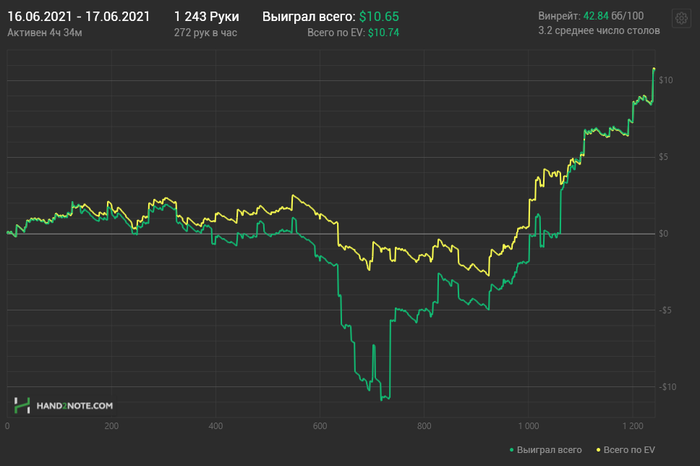Toggle the 'Выиграл всего' legend series
Screen dimensions: 700x466
click(546, 450)
